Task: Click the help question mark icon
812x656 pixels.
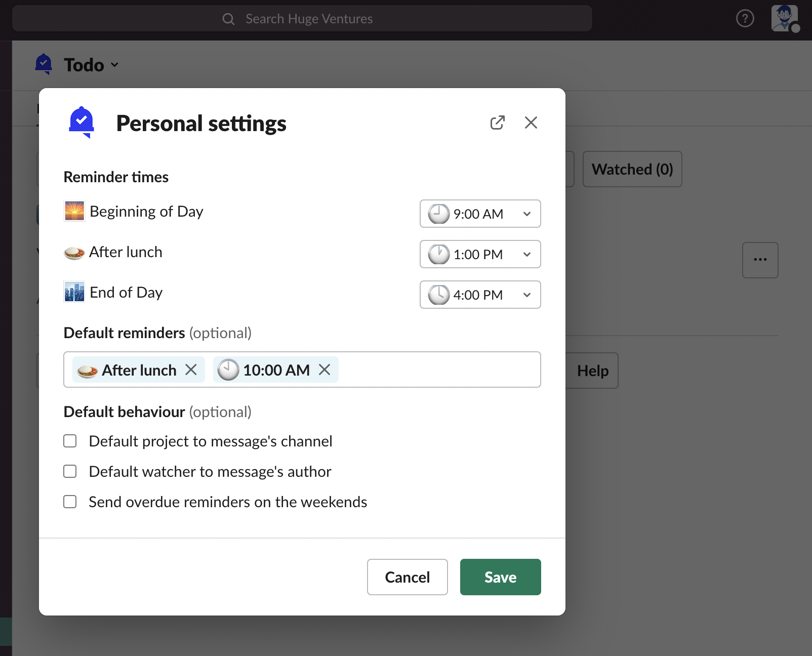Action: coord(745,19)
